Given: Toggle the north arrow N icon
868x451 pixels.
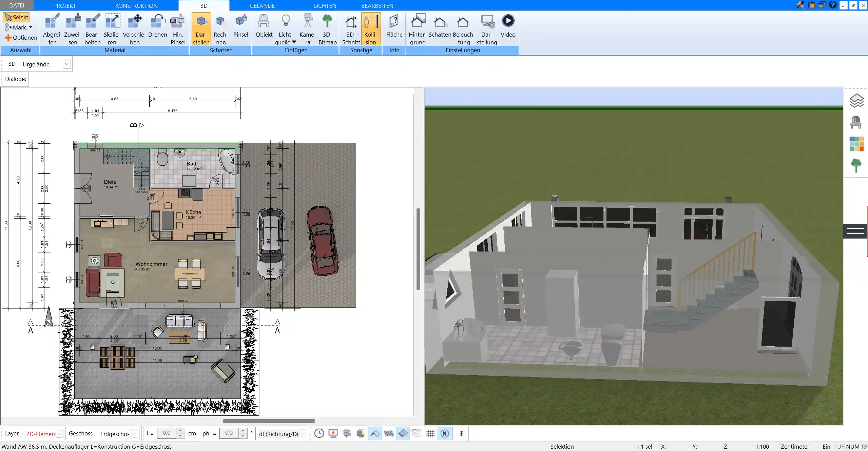Looking at the screenshot, I should [x=445, y=433].
